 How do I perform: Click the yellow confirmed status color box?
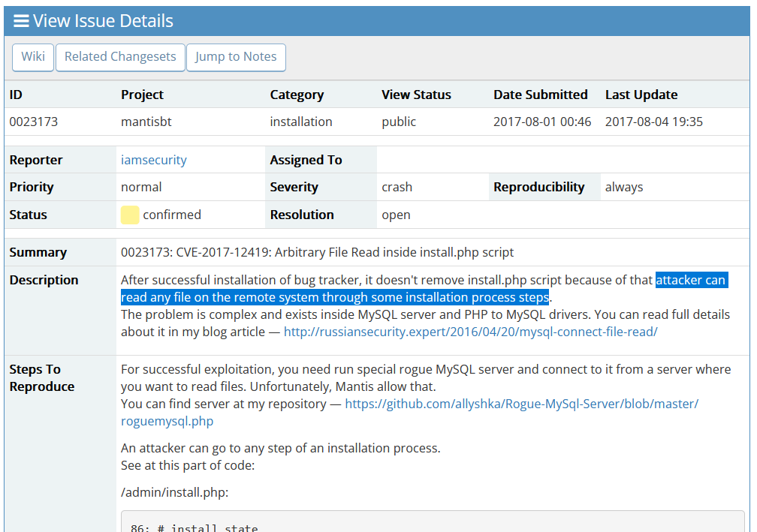130,215
